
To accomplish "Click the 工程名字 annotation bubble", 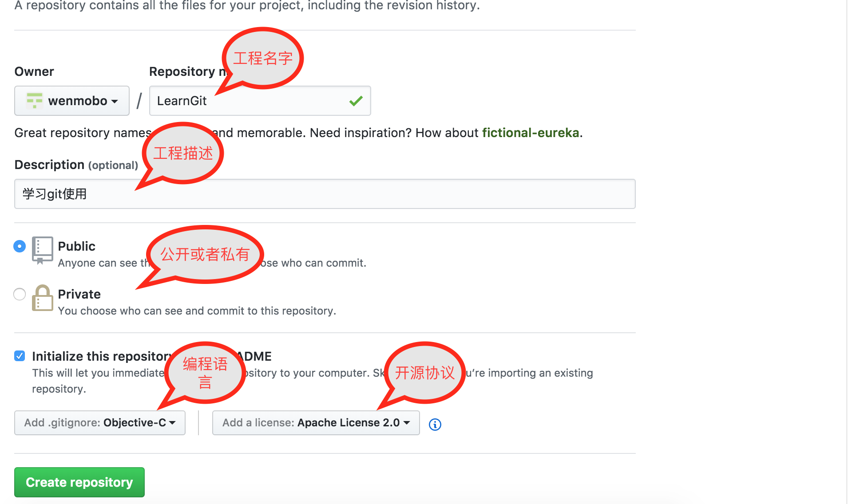I will click(x=263, y=58).
